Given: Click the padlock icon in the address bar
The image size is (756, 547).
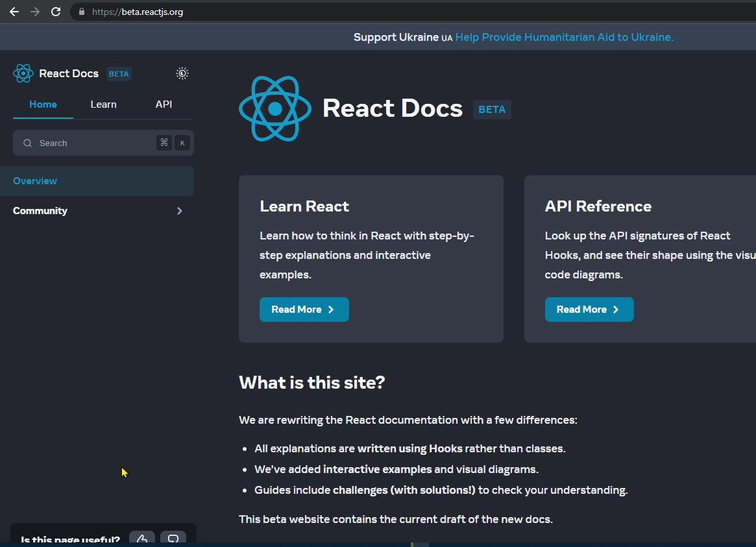Looking at the screenshot, I should coord(81,11).
